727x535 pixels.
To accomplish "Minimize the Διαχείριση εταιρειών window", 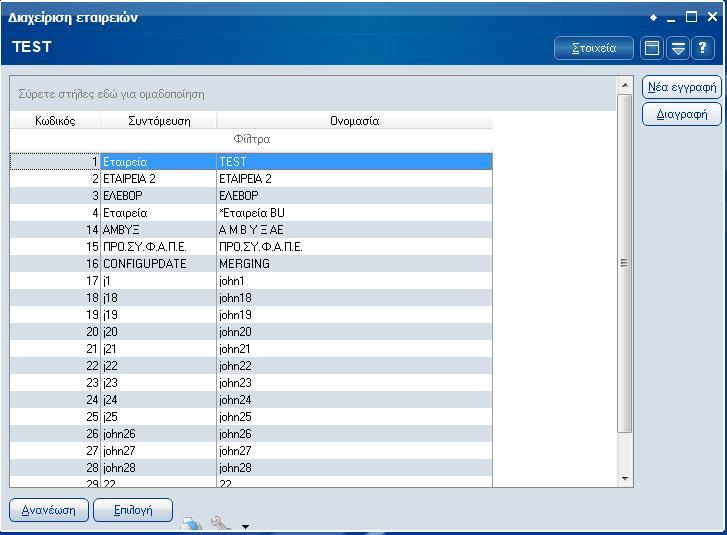I will (671, 19).
